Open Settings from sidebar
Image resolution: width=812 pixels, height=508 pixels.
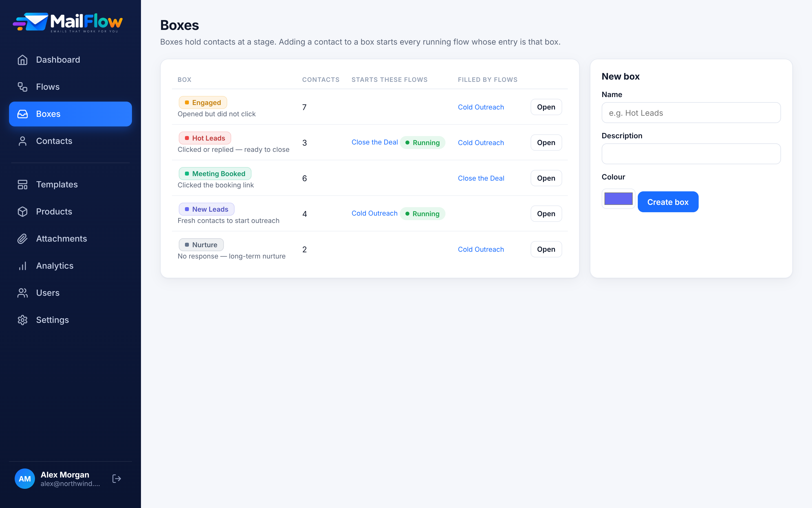tap(70, 320)
